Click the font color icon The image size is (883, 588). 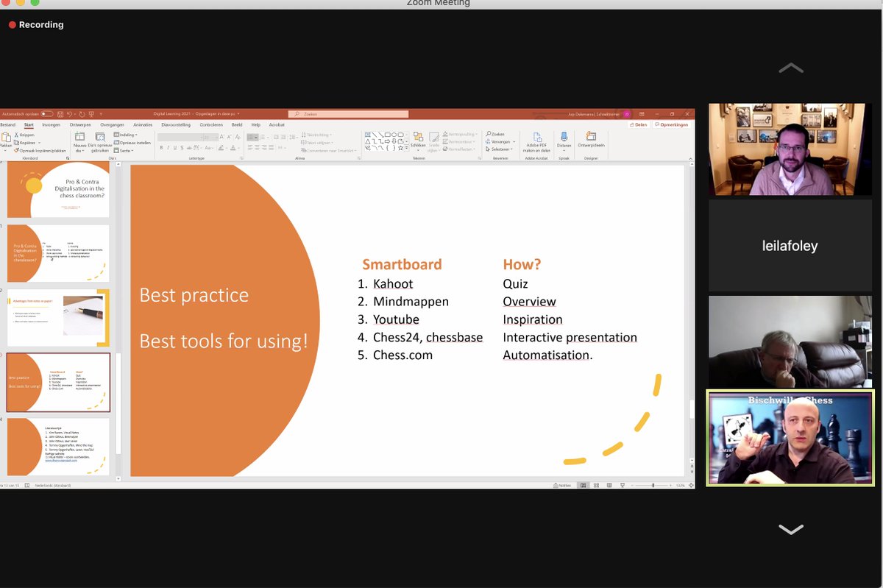coord(233,148)
